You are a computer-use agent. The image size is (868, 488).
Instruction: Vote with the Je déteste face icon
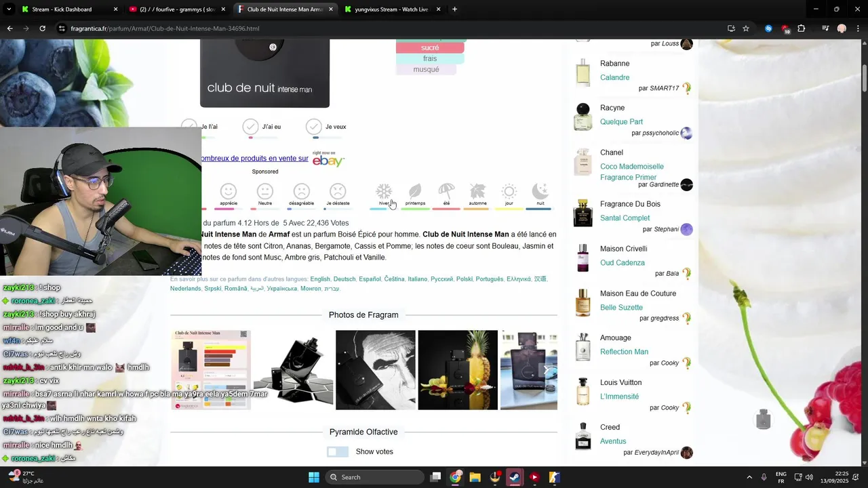click(x=338, y=192)
